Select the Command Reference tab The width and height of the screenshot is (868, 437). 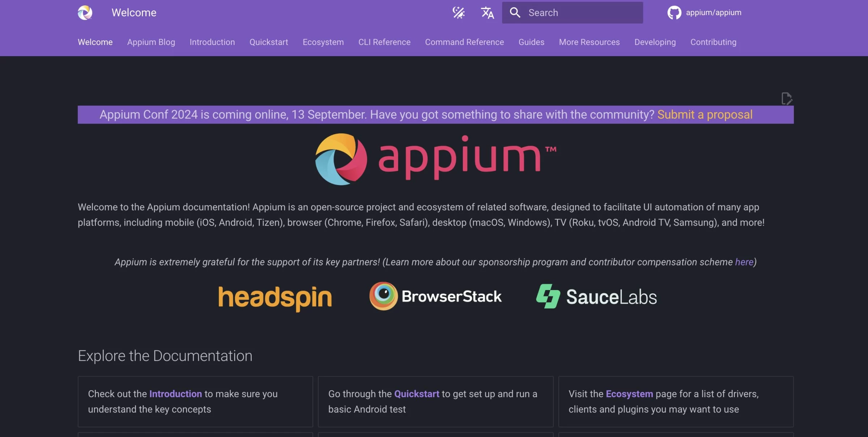click(x=464, y=42)
